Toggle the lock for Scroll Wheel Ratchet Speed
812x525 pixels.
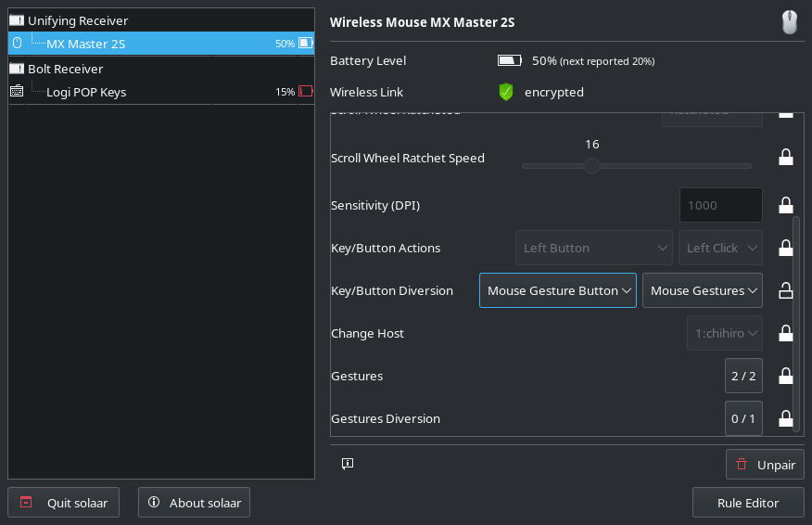[x=786, y=157]
